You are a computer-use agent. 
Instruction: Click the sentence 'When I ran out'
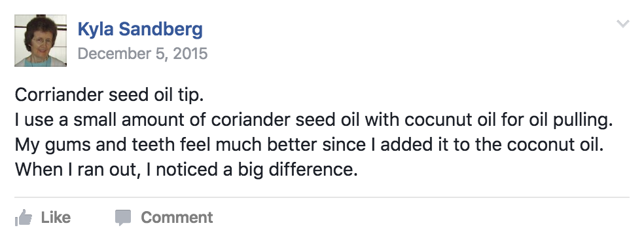coord(187,169)
